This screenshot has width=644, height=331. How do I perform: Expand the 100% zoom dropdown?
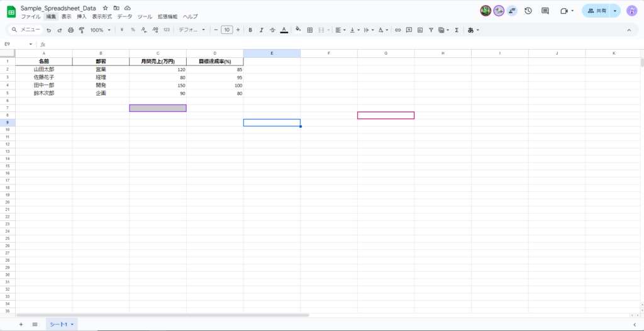click(100, 30)
